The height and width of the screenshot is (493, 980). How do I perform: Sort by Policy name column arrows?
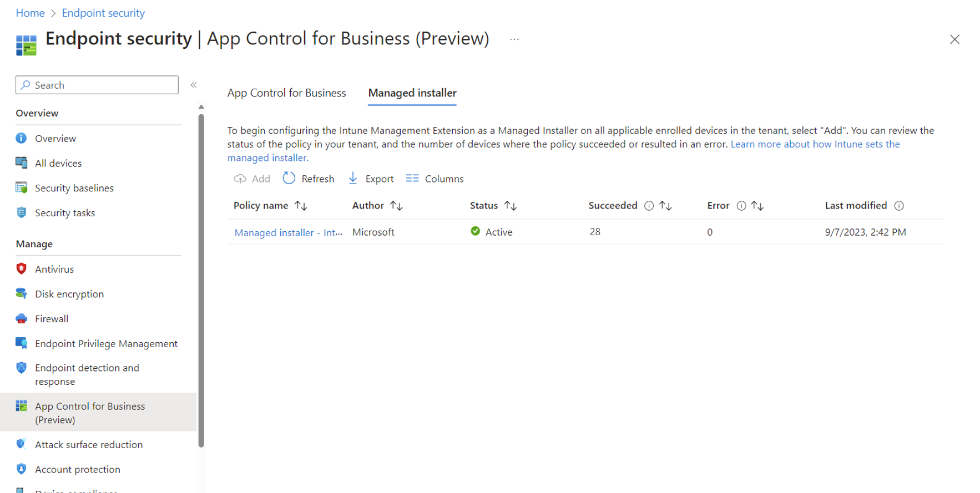point(301,206)
